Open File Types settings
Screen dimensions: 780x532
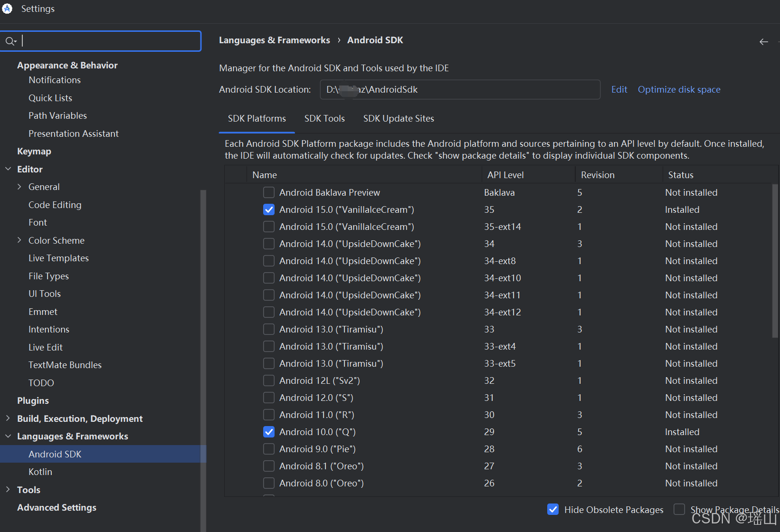[48, 276]
